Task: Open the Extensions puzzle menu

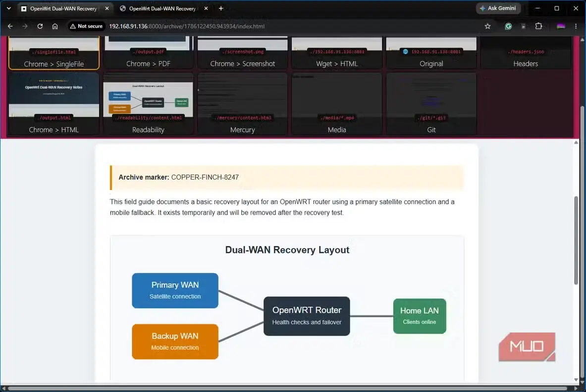Action: coord(538,26)
